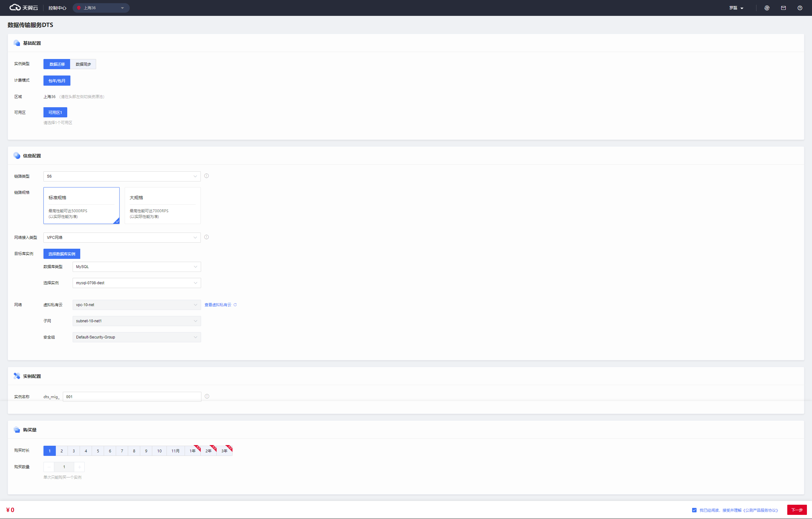Click the red 下一步 button
Screen dimensions: 812x519
[x=796, y=510]
